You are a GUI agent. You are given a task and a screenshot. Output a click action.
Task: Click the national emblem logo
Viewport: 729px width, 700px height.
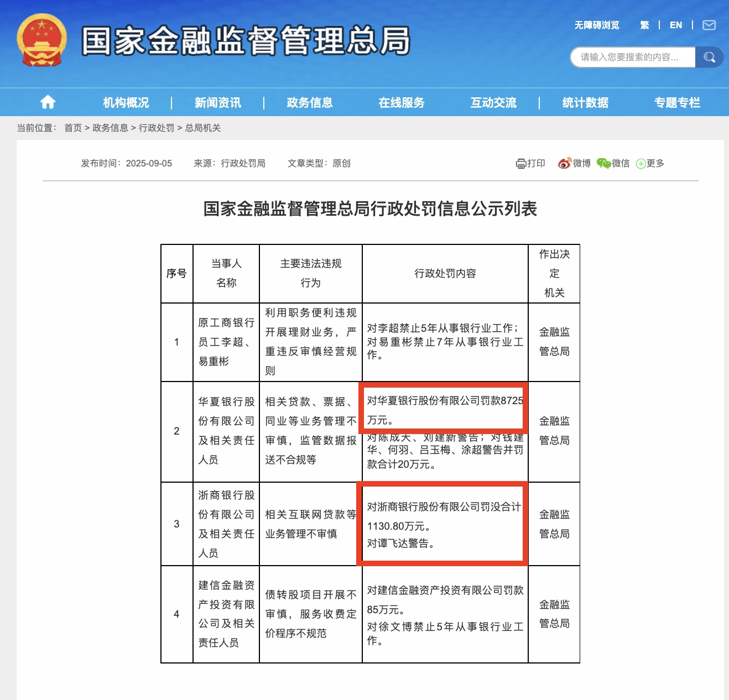pos(41,40)
